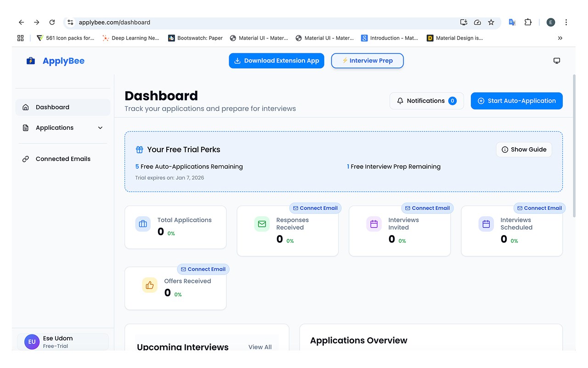Open the 561 Icon packs bookmark

pos(65,38)
